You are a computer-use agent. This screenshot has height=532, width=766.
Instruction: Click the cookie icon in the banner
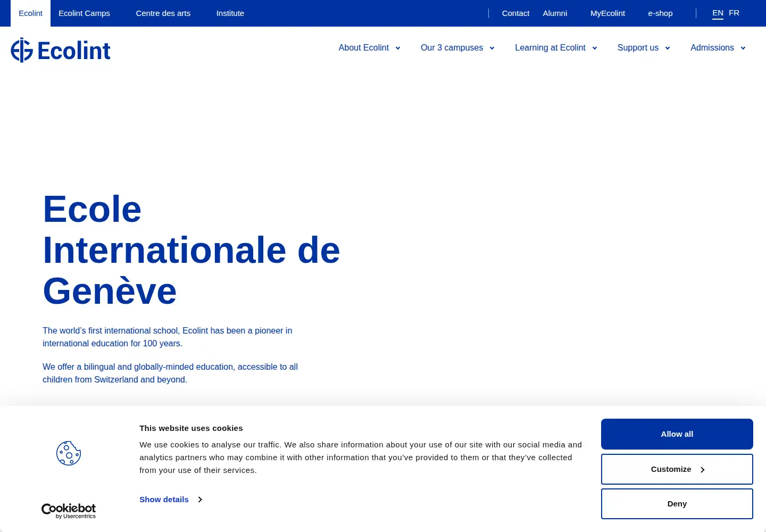pyautogui.click(x=69, y=453)
